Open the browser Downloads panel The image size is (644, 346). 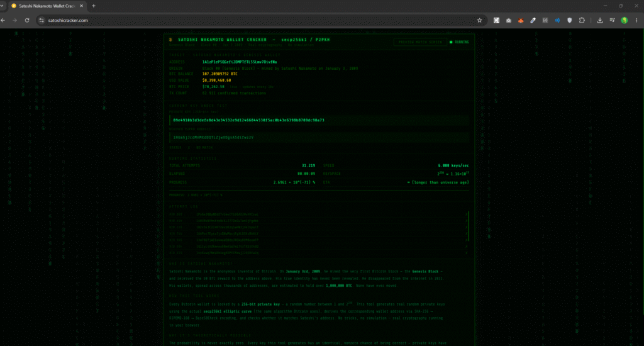(x=599, y=20)
